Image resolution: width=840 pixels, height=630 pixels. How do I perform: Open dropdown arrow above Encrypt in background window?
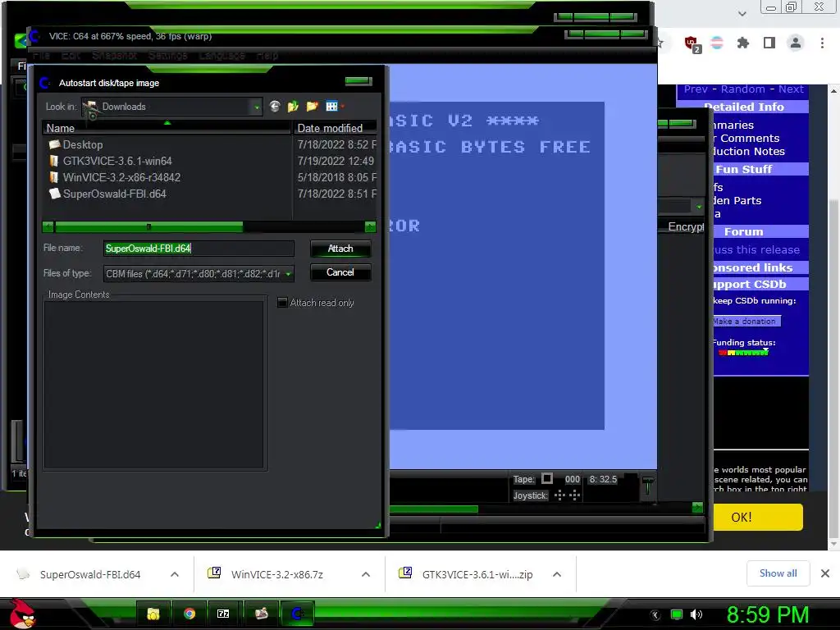tap(699, 206)
